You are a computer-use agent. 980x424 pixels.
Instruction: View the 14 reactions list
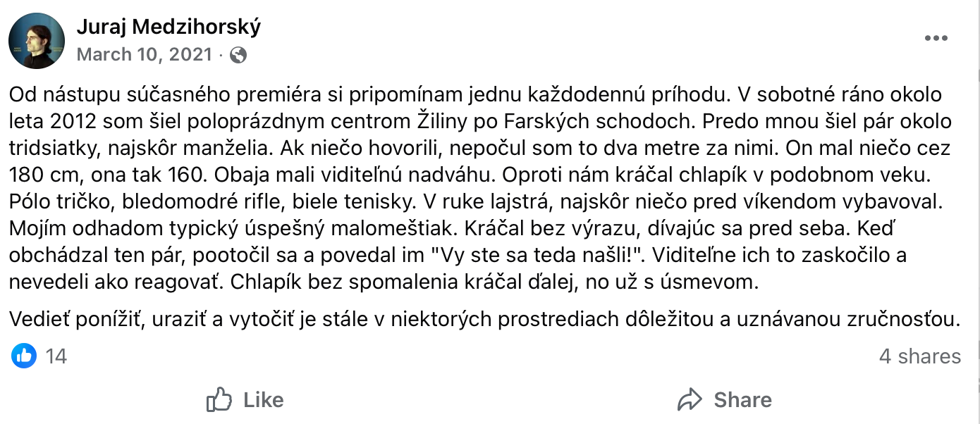(x=56, y=356)
